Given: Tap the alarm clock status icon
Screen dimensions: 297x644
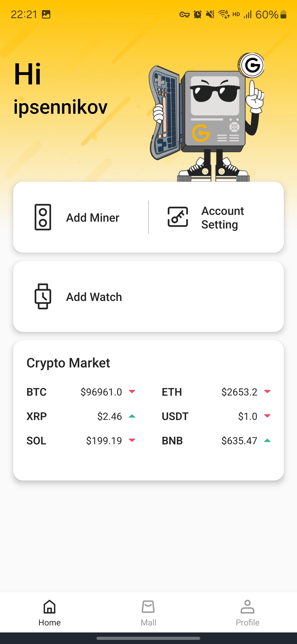Looking at the screenshot, I should coord(197,14).
